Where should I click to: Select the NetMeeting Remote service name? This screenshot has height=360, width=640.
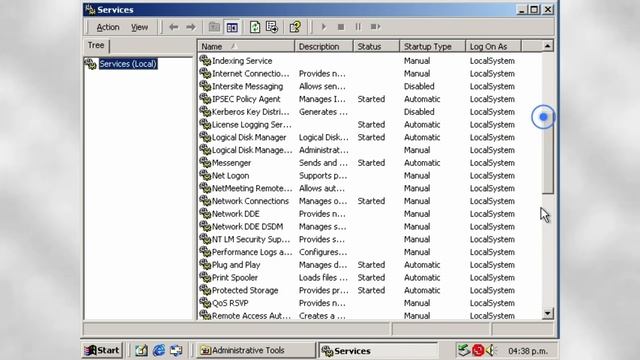tap(252, 188)
